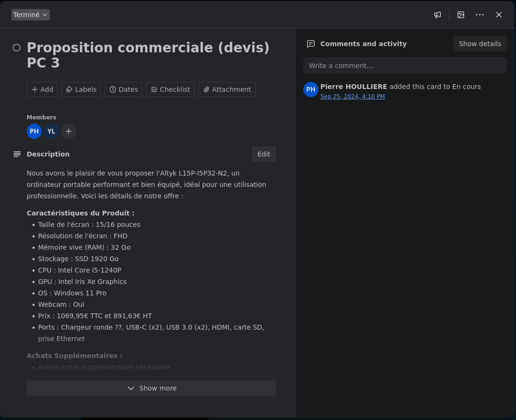The width and height of the screenshot is (516, 420).
Task: Open the Labels picker
Action: tap(81, 89)
